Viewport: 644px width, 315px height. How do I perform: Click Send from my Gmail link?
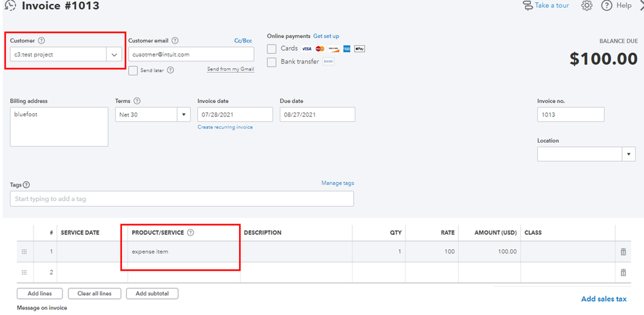coord(230,69)
